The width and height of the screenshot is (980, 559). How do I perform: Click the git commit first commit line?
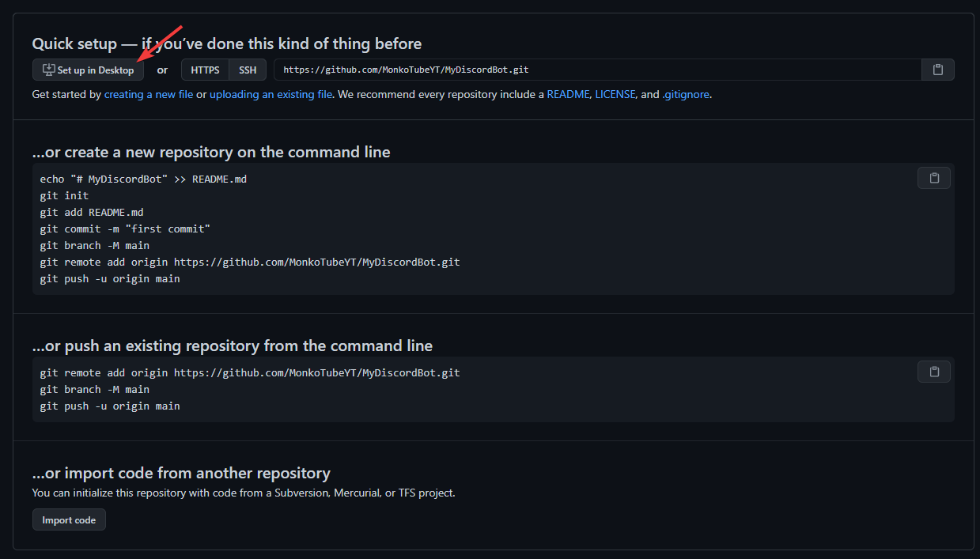point(125,229)
